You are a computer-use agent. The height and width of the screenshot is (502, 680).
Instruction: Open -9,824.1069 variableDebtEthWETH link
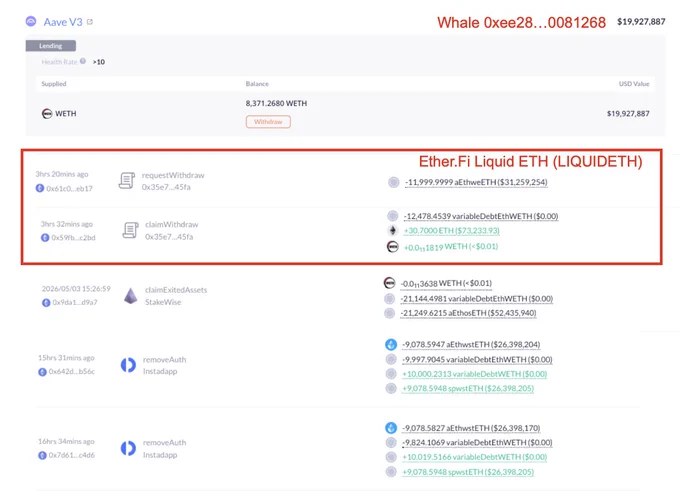pos(477,443)
